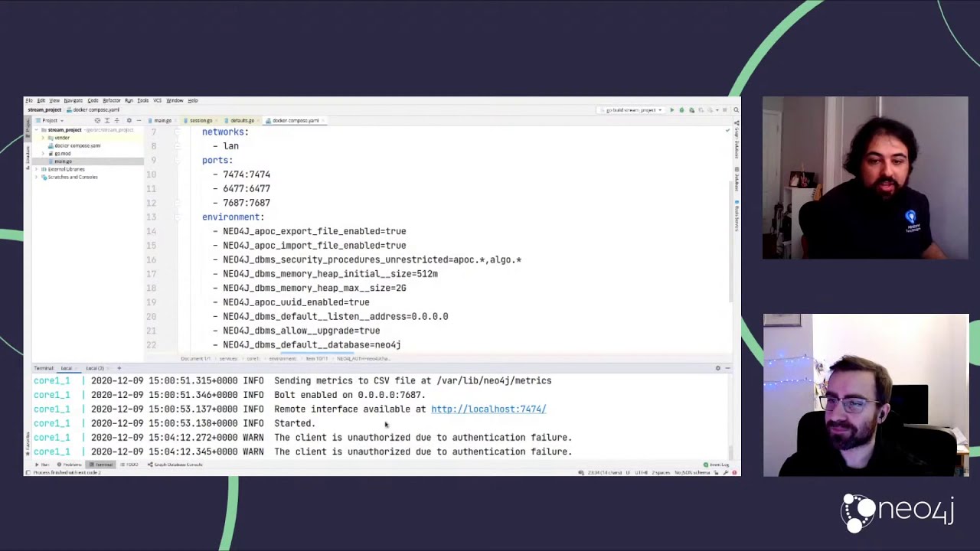Screen dimensions: 980x551
Task: Expand the vendor folder
Action: point(44,138)
